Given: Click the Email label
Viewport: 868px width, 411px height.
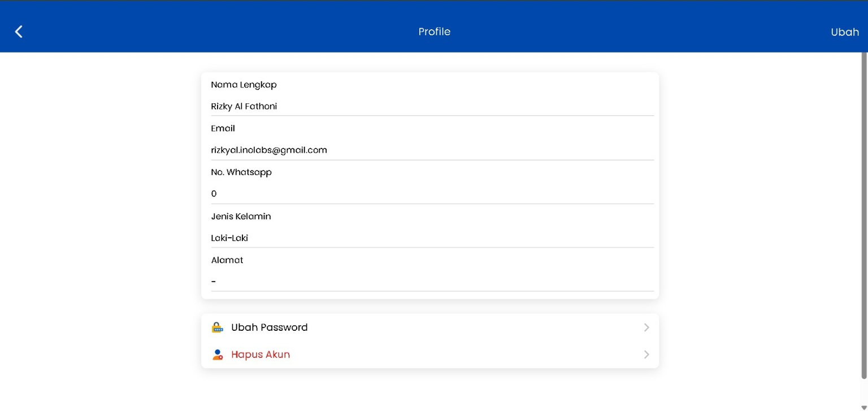Looking at the screenshot, I should tap(223, 128).
